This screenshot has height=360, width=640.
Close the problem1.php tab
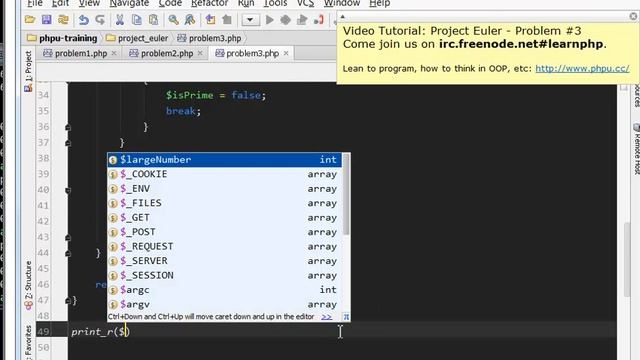tap(114, 53)
